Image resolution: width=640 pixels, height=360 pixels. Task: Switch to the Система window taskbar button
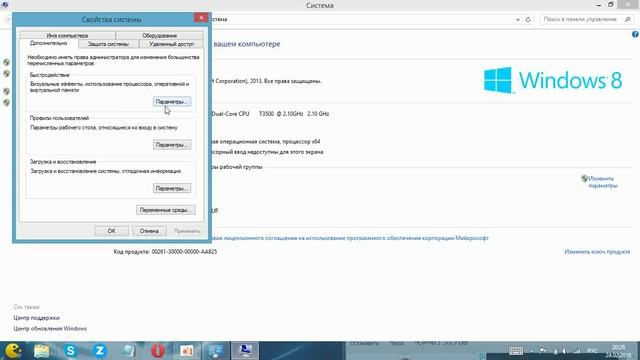pos(245,351)
